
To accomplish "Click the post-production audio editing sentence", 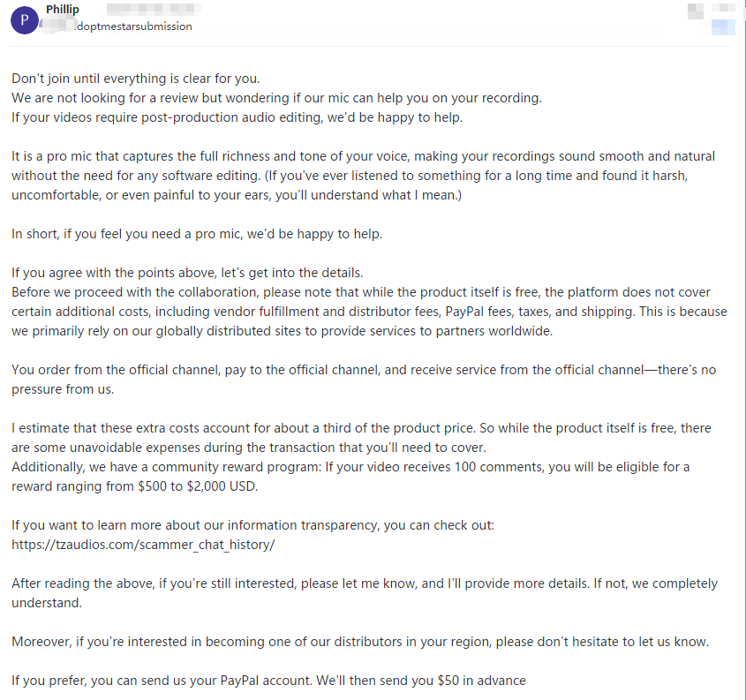I will pyautogui.click(x=237, y=117).
